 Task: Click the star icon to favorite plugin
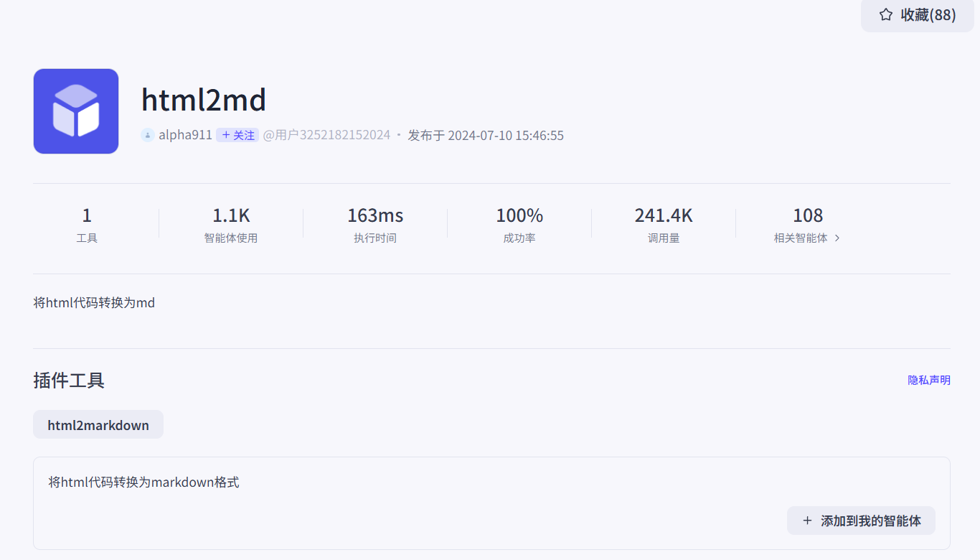(886, 14)
